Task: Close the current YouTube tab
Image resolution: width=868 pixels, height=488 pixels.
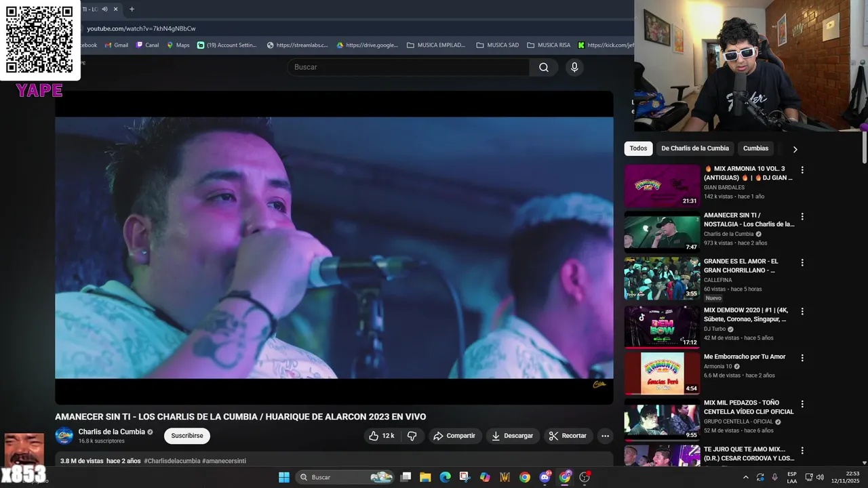Action: 116,9
